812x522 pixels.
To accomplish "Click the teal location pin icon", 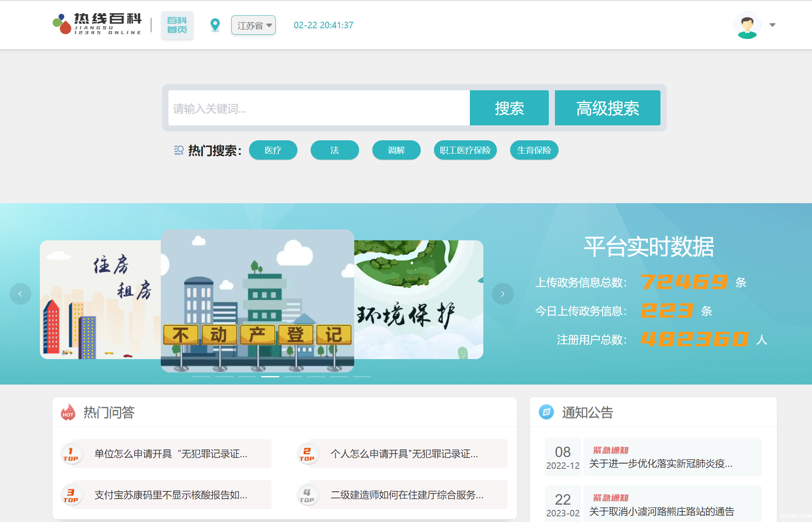I will (215, 25).
